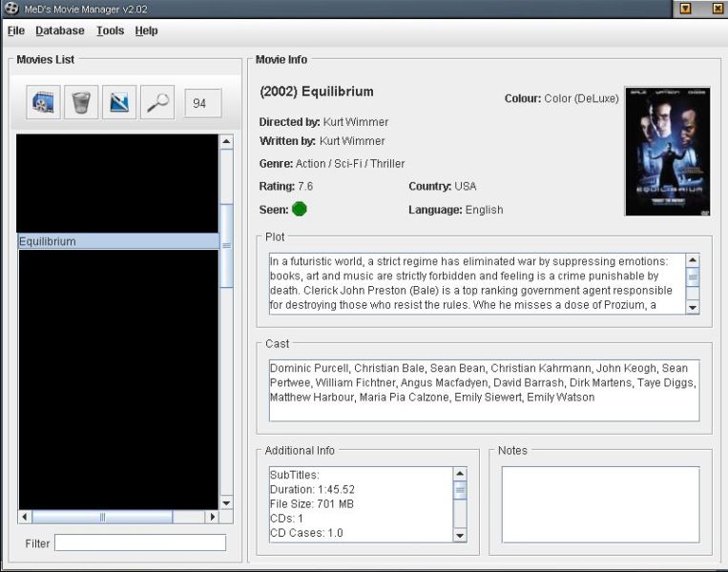Click the Duration: 1:45.52 line

click(x=312, y=489)
